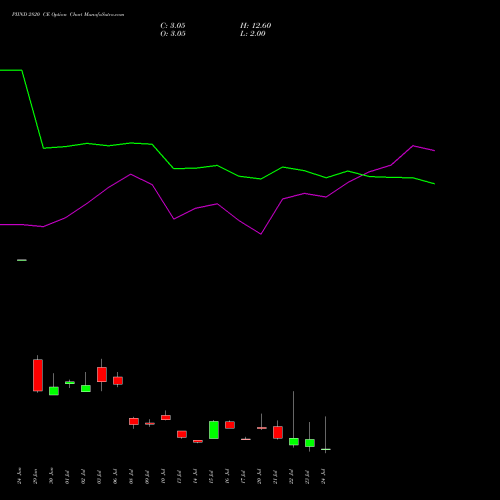The image size is (500, 500).
Task: Click the tall red candle for 29 Jun
Action: 38,375
